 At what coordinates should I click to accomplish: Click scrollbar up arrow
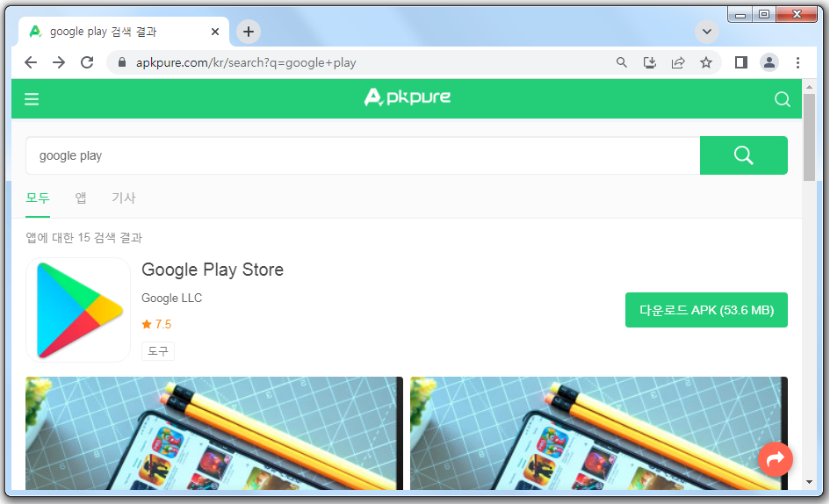click(809, 86)
